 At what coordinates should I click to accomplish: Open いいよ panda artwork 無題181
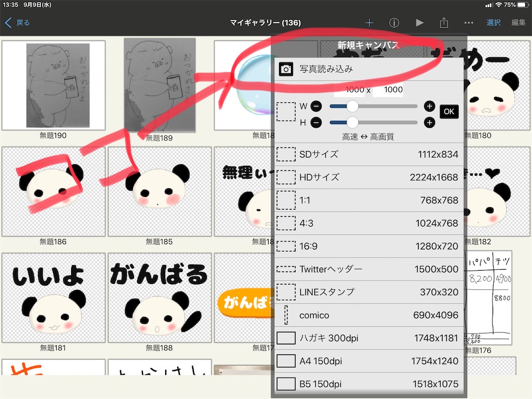coord(54,298)
